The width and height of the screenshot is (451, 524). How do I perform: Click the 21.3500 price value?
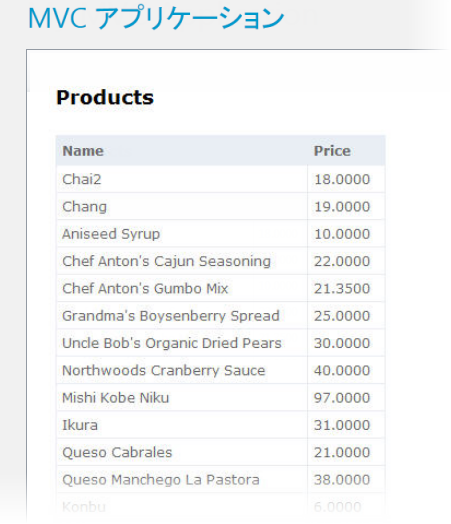(x=342, y=289)
